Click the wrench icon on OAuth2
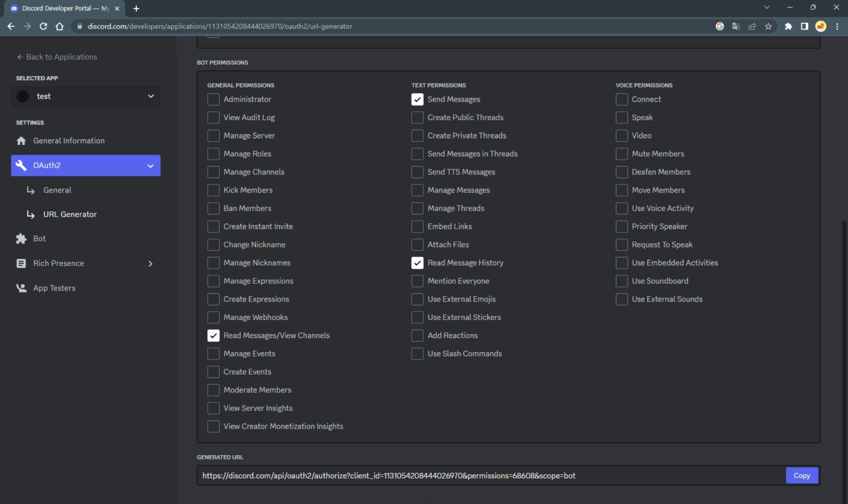This screenshot has height=504, width=848. point(21,165)
